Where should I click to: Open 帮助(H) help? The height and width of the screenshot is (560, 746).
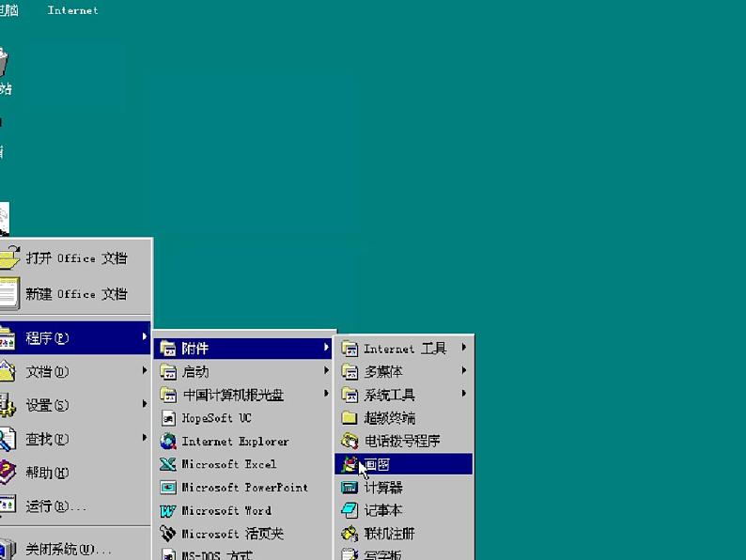click(x=75, y=472)
